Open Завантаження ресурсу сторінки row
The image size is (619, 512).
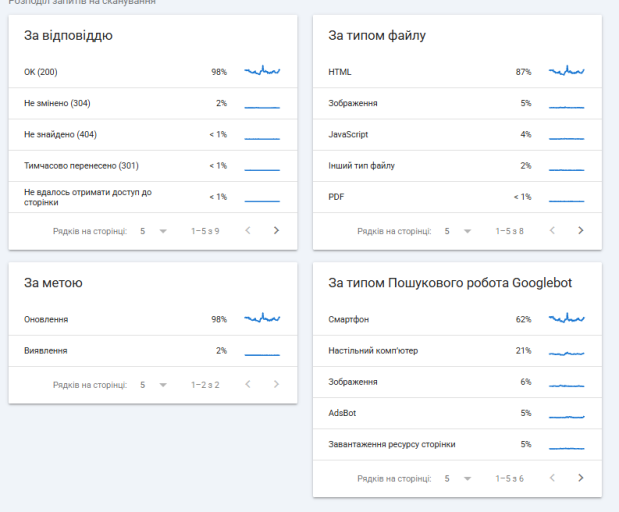[x=457, y=444]
